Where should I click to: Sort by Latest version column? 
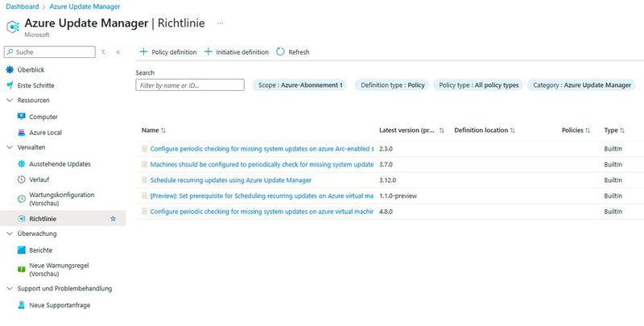(411, 130)
